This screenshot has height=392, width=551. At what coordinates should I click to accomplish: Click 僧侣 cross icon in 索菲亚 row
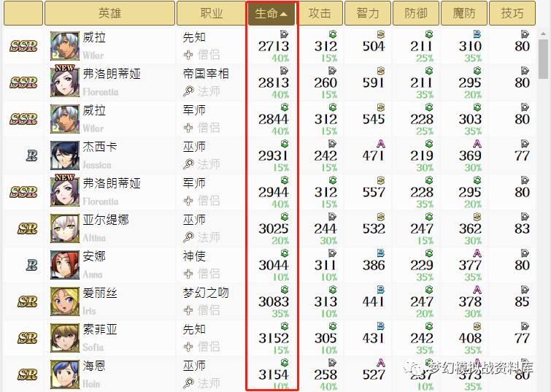pos(188,347)
